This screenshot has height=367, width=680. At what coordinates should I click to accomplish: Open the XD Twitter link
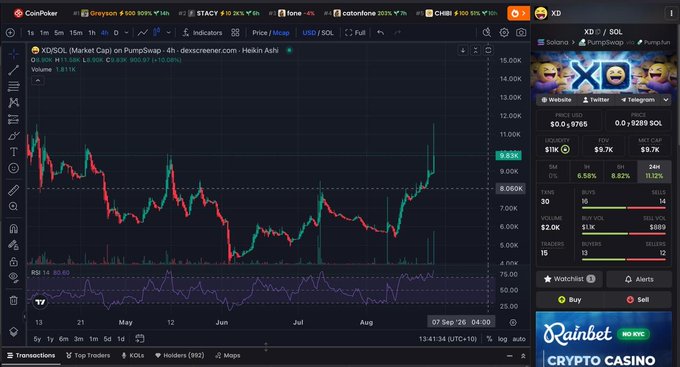(596, 100)
